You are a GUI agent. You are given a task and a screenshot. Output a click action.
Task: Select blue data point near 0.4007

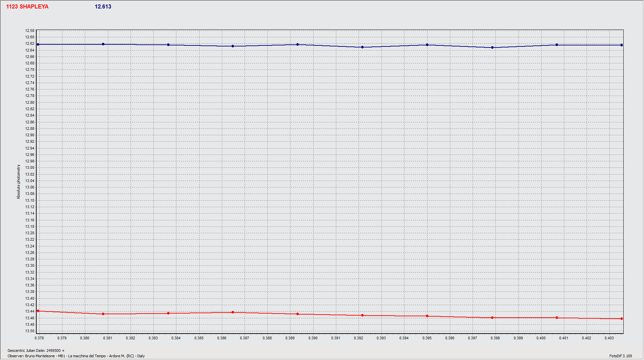point(557,45)
